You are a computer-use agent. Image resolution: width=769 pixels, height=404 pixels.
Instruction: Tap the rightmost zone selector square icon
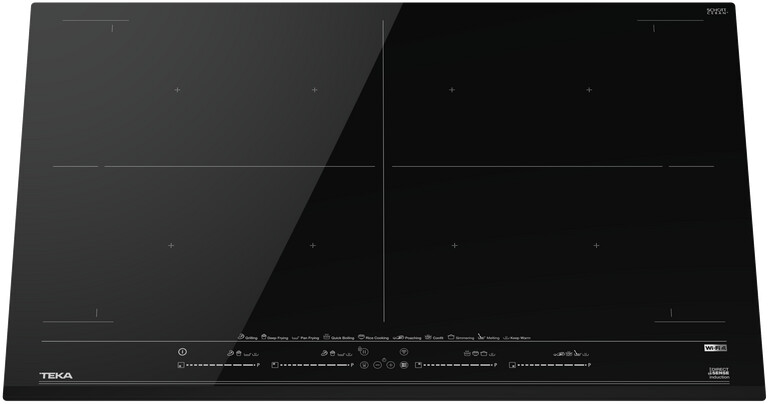(512, 366)
